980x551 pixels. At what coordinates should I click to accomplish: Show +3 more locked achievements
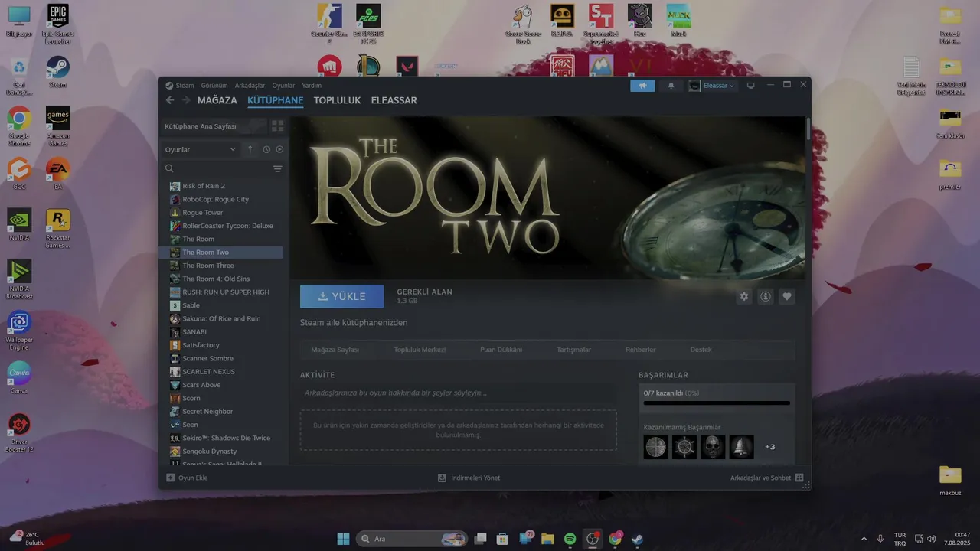click(770, 447)
